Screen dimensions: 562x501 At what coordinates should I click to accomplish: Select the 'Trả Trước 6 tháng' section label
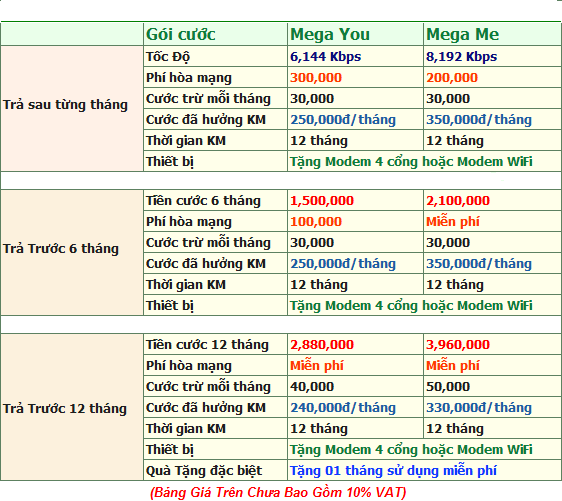click(x=61, y=249)
